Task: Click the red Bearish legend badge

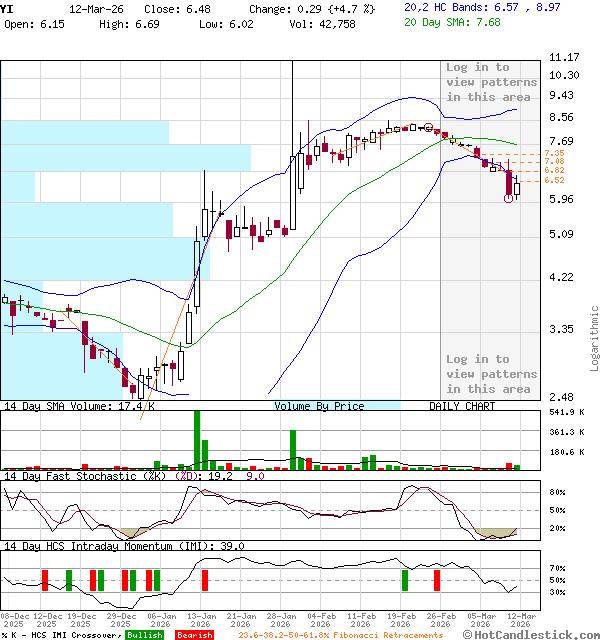Action: tap(193, 635)
